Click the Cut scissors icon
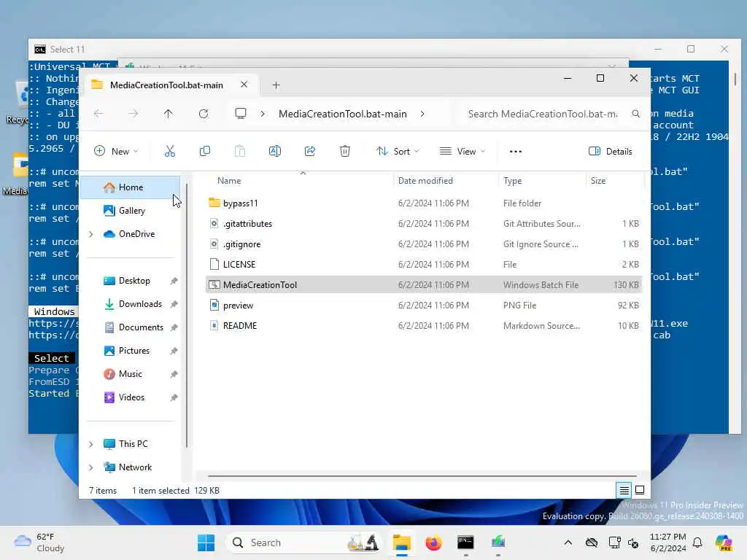 click(x=169, y=152)
